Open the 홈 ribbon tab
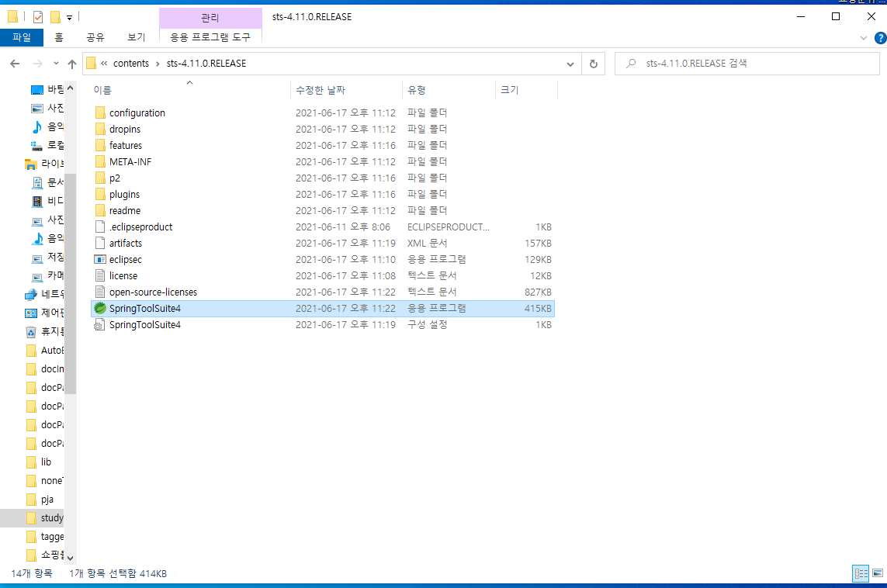 [x=59, y=37]
